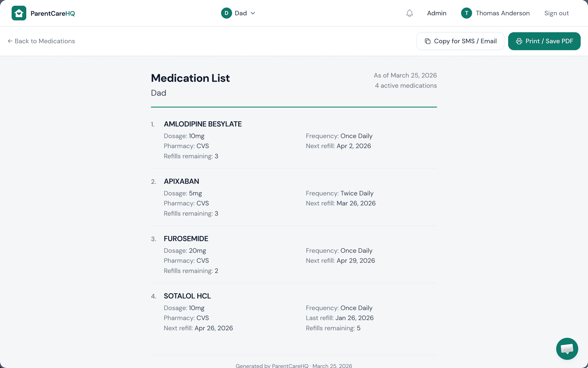Save the medication list as PDF
Viewport: 588px width, 368px height.
pos(544,41)
